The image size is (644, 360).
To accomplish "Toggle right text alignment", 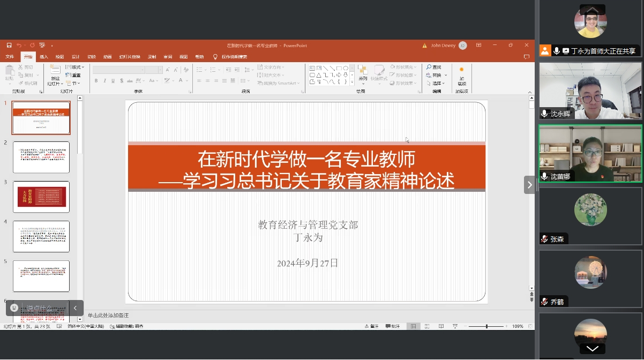I will tap(216, 81).
